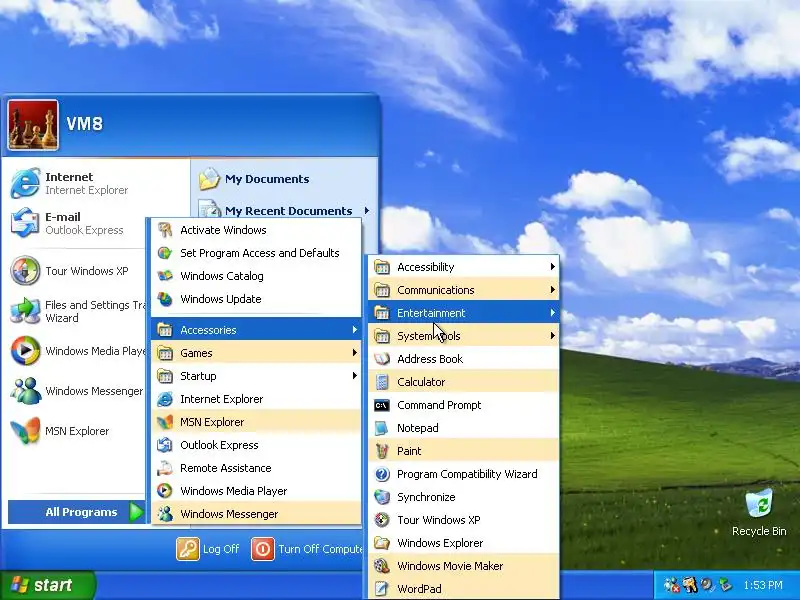Expand the Startup submenu arrow
Screen dimensions: 800x600
(354, 376)
